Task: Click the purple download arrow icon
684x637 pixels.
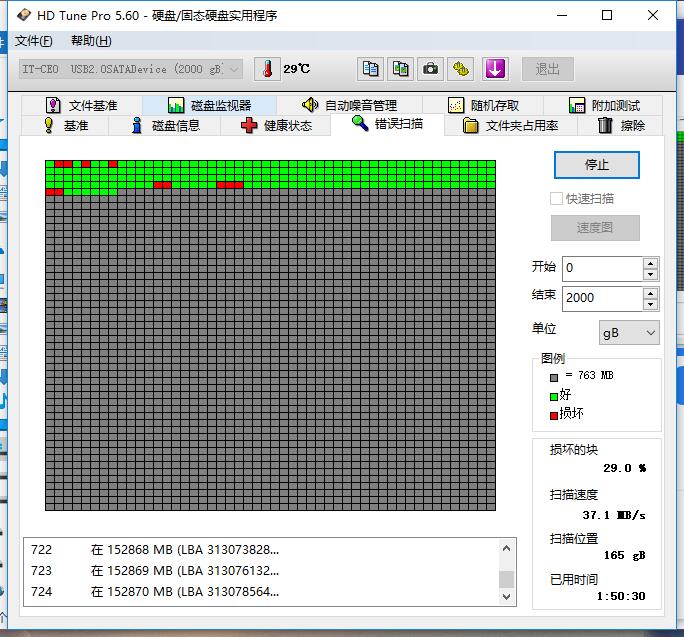Action: point(495,69)
